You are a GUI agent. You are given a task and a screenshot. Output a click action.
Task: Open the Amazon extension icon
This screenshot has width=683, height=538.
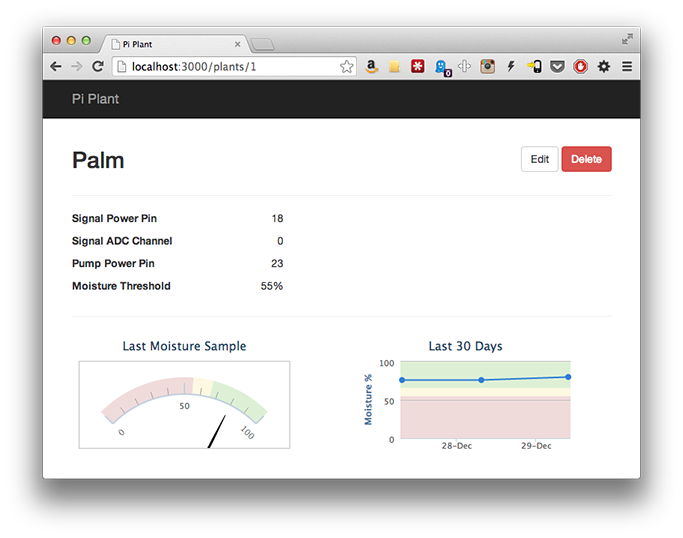point(371,66)
